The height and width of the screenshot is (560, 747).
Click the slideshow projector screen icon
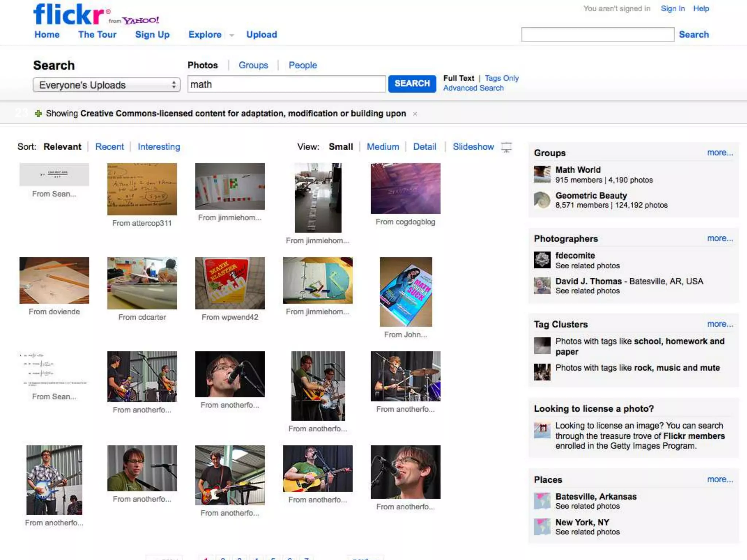click(x=506, y=147)
